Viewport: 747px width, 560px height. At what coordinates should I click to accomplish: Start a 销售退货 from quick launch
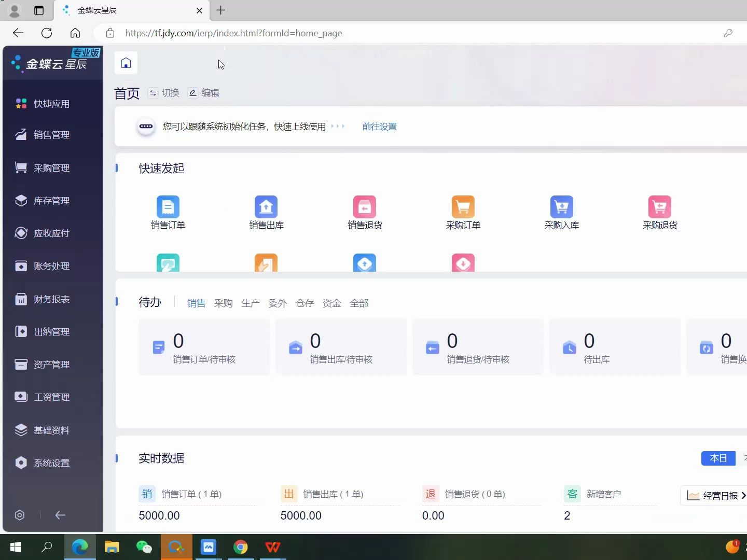point(365,213)
